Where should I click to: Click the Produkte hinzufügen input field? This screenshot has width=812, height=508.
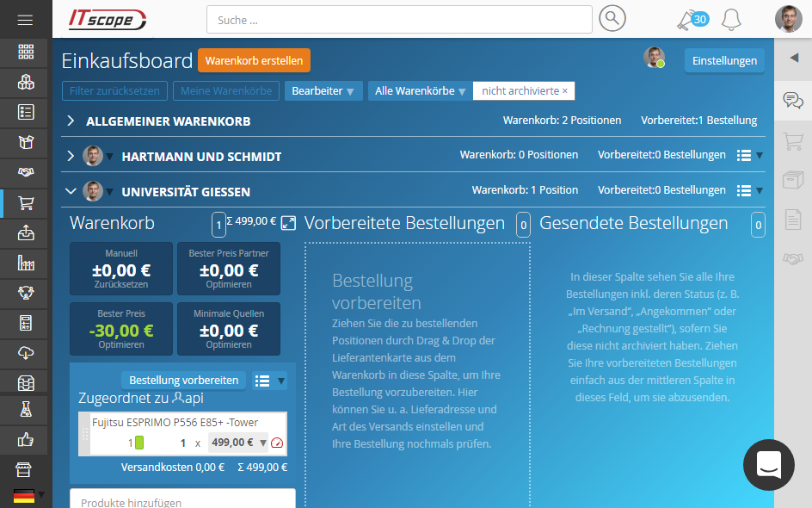tap(182, 501)
